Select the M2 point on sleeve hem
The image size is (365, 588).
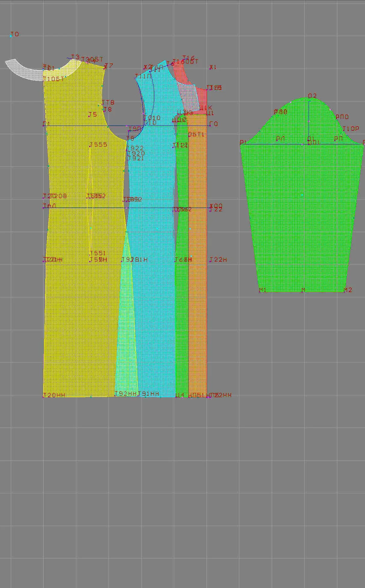[348, 290]
